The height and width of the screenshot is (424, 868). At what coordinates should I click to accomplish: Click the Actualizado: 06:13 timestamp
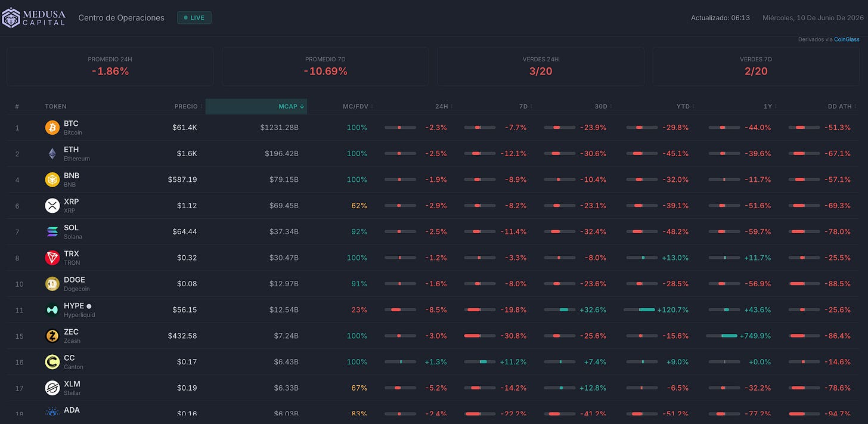pyautogui.click(x=720, y=18)
